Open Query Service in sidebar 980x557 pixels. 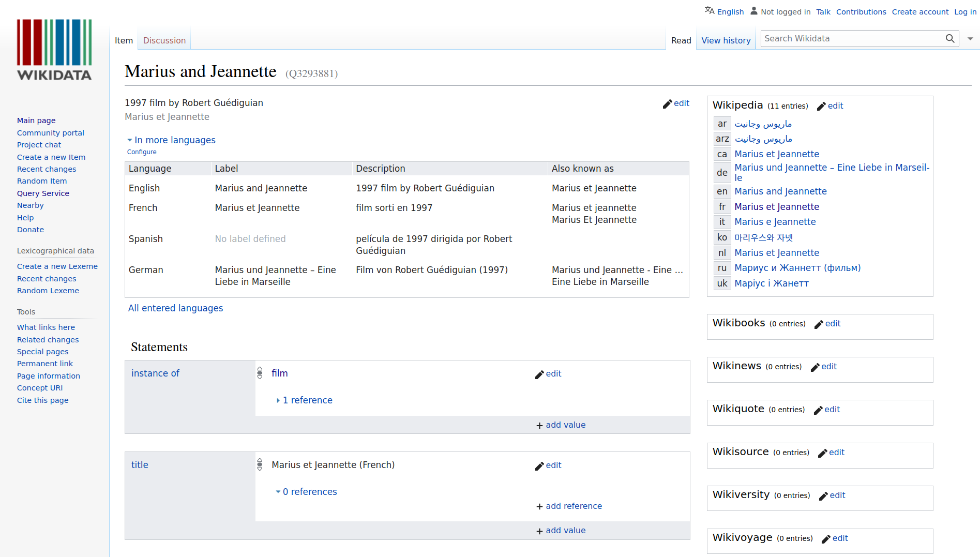[43, 193]
